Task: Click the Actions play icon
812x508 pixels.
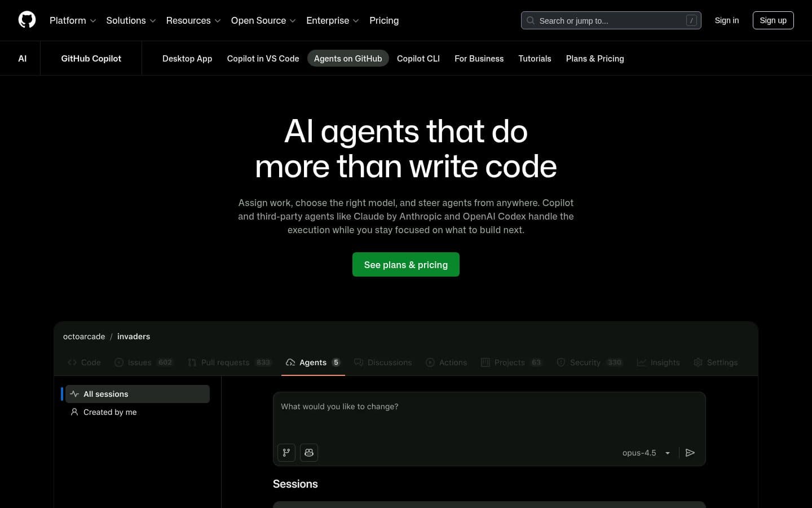Action: pos(430,362)
